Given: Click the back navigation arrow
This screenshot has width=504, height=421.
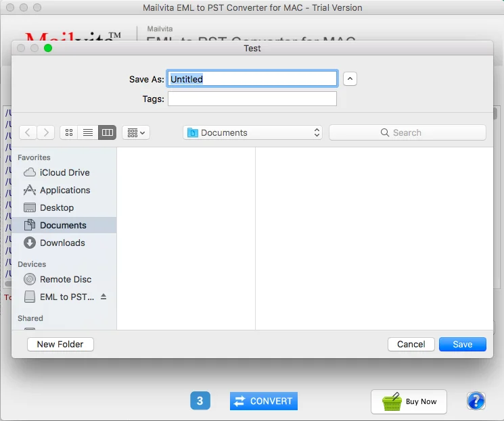Looking at the screenshot, I should 28,132.
